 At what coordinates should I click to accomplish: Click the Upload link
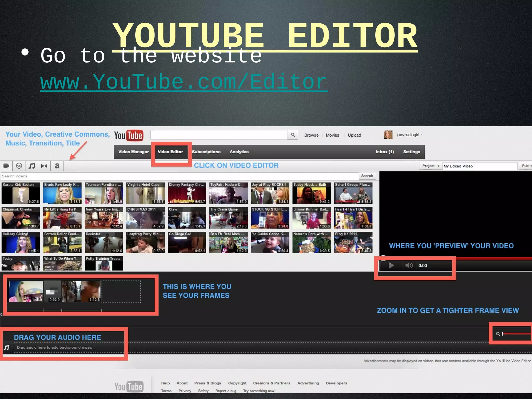tap(354, 135)
